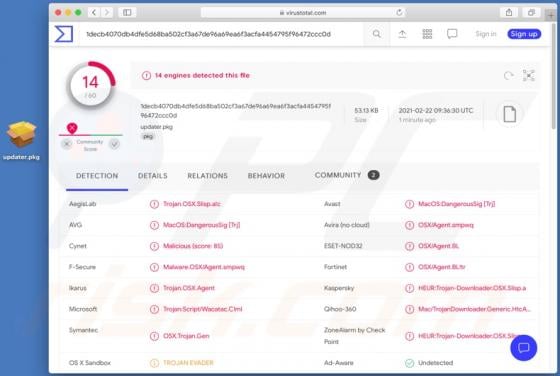Click the Symantec engine name
Image resolution: width=560 pixels, height=376 pixels.
(83, 330)
